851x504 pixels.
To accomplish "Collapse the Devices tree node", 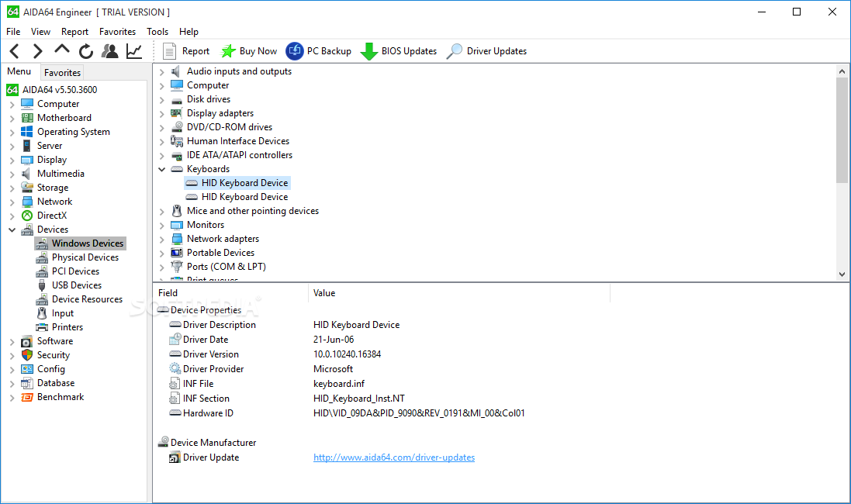I will [12, 230].
